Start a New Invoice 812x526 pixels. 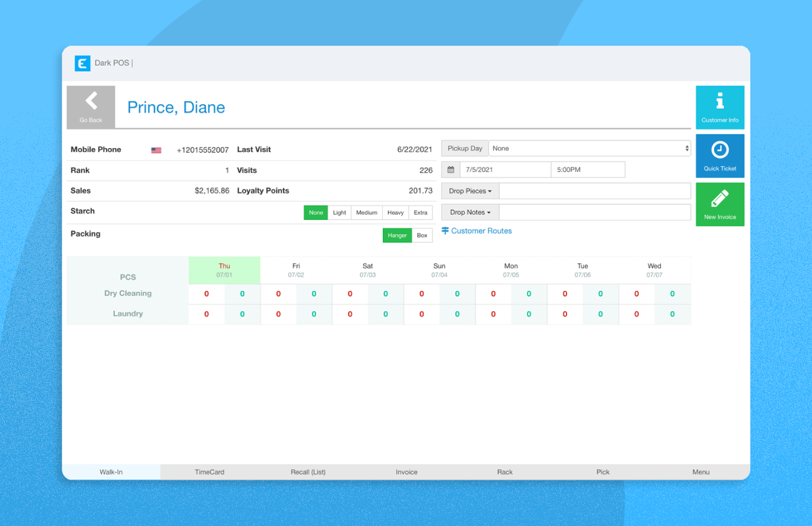coord(720,204)
